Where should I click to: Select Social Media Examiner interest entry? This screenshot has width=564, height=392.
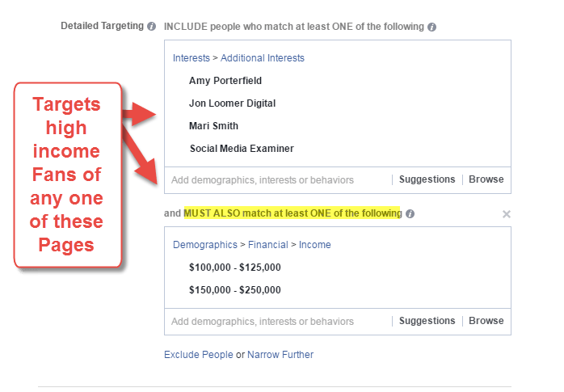coord(242,149)
